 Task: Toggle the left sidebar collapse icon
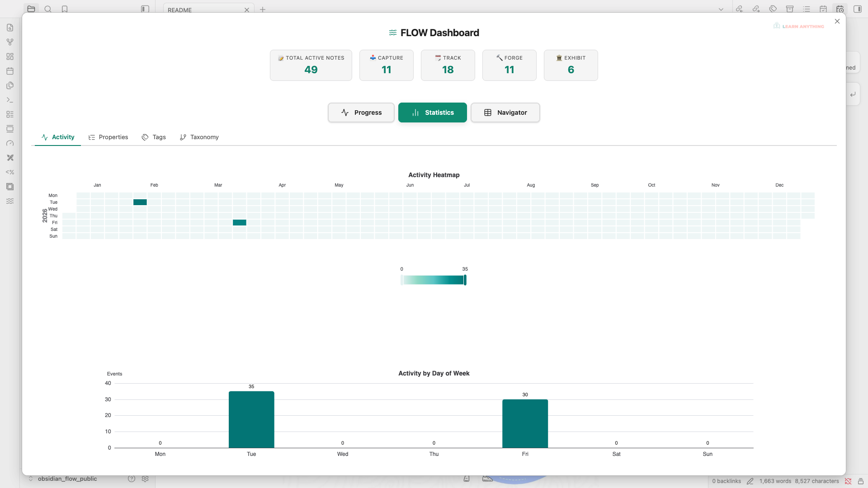coord(145,9)
